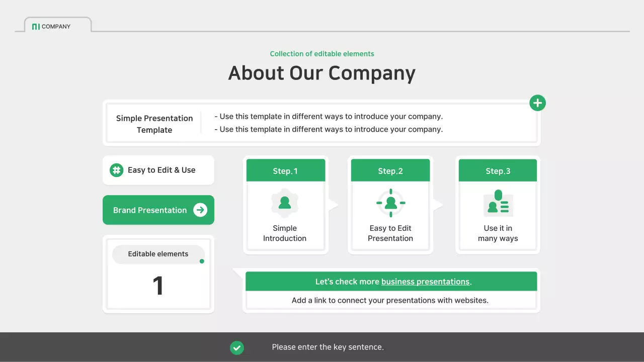Viewport: 644px width, 362px height.
Task: Click the green plus icon
Action: click(537, 103)
